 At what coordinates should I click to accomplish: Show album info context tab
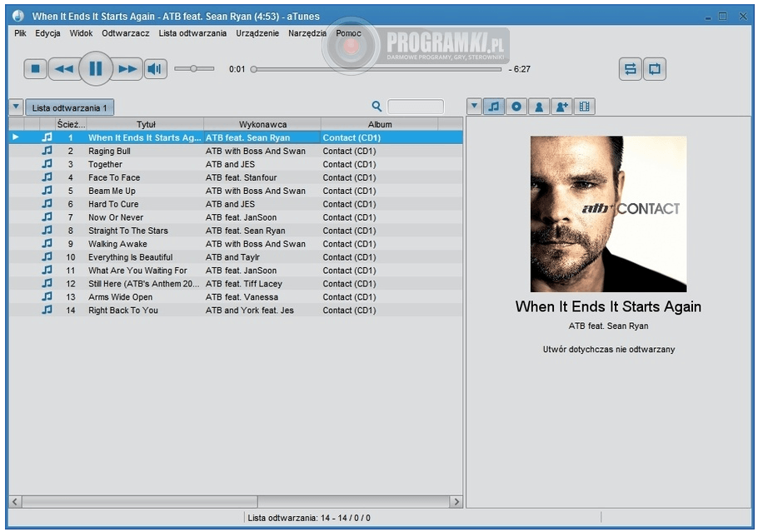pos(516,107)
